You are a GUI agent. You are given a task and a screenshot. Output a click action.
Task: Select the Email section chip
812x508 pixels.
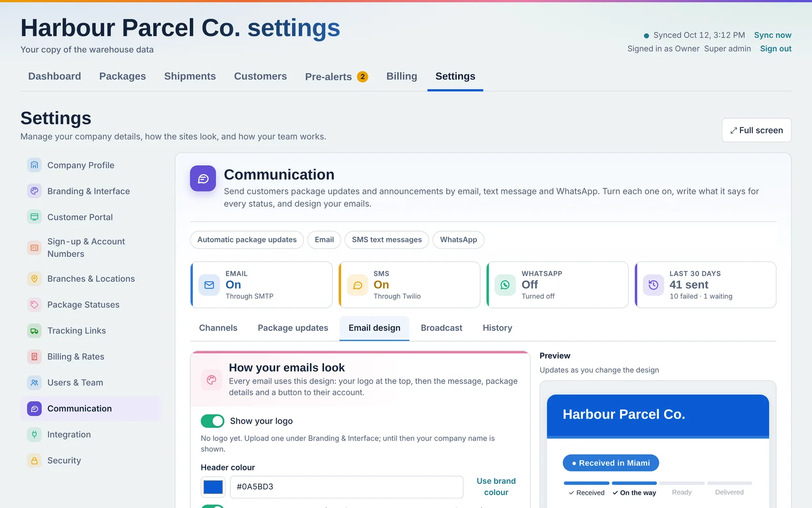click(x=324, y=240)
